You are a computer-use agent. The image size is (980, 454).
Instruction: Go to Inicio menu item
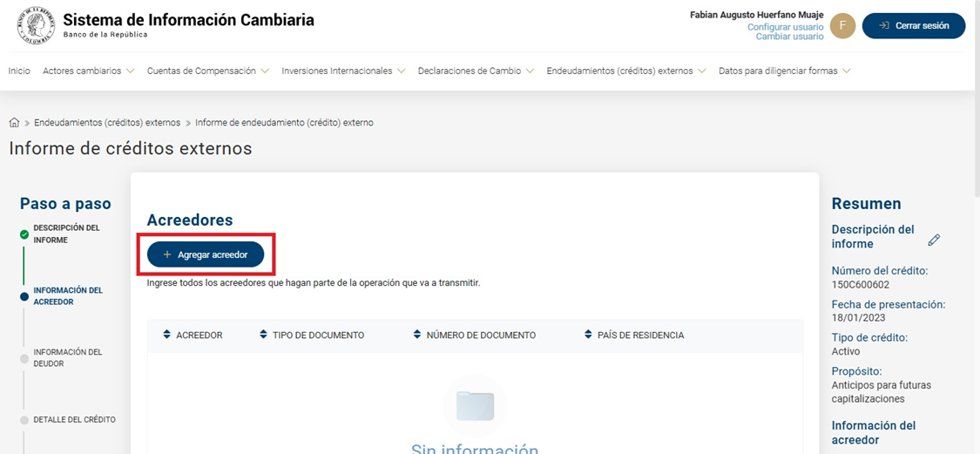pos(19,71)
